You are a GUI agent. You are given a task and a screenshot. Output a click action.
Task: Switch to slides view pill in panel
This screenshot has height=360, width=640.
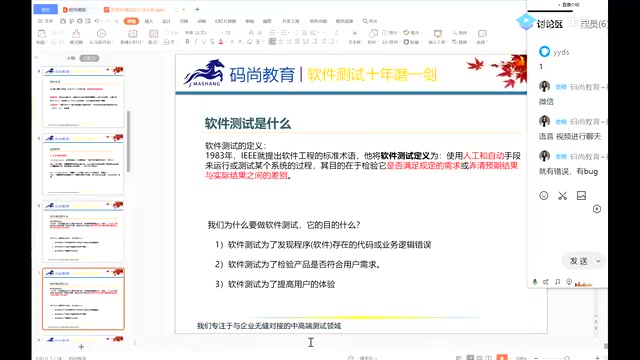[89, 58]
